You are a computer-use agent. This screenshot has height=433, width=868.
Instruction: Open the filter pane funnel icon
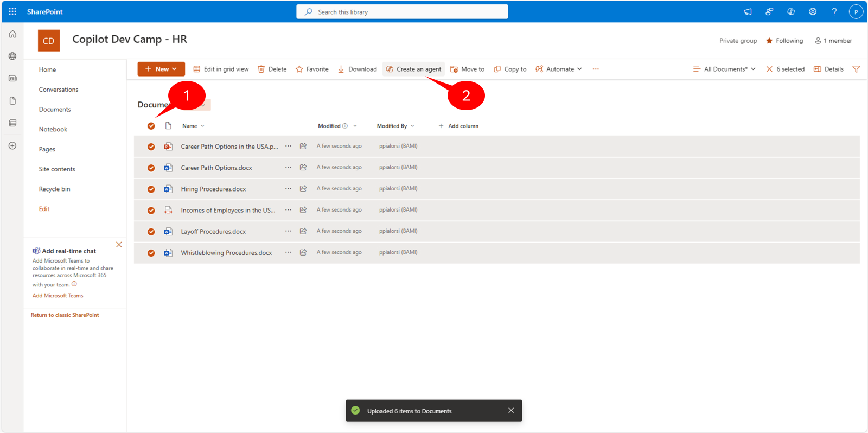click(856, 69)
